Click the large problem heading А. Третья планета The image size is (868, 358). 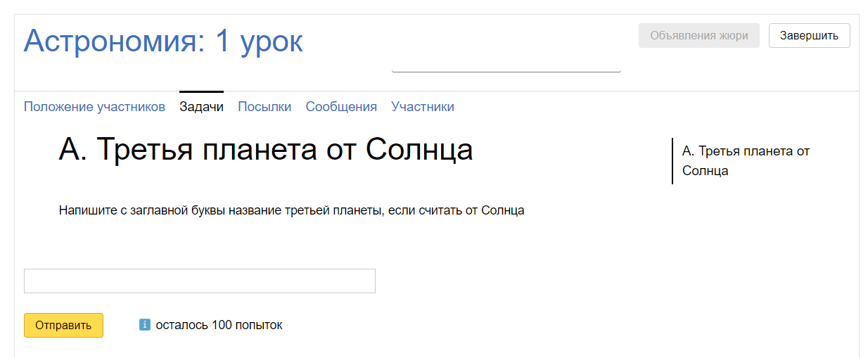[266, 150]
